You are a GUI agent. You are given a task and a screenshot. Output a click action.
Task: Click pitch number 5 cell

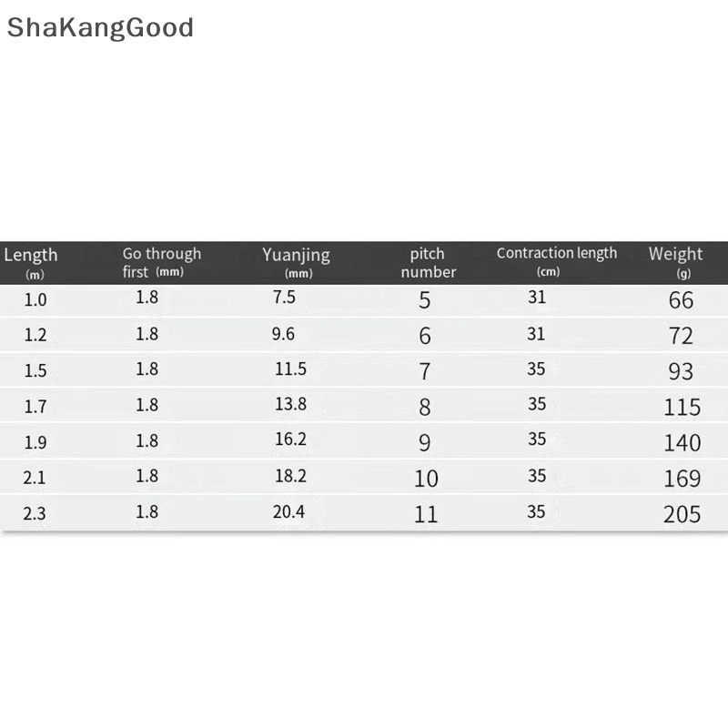pos(425,300)
